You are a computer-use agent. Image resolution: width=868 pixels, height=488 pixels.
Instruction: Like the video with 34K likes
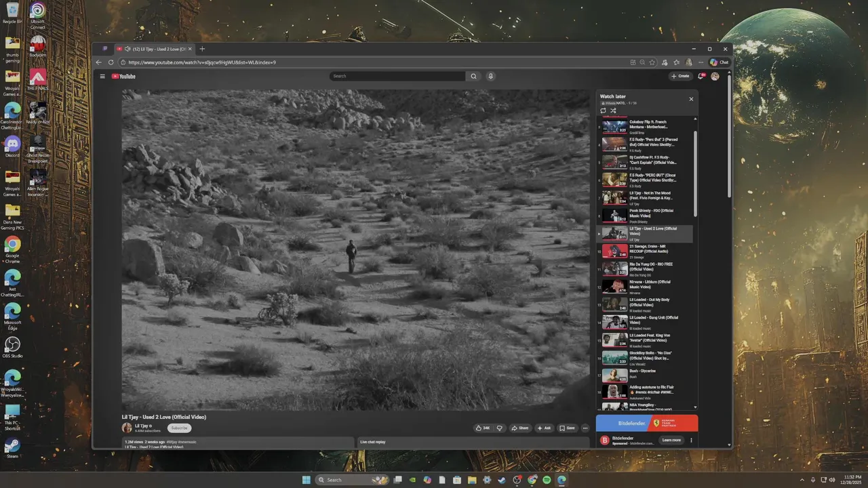[482, 428]
